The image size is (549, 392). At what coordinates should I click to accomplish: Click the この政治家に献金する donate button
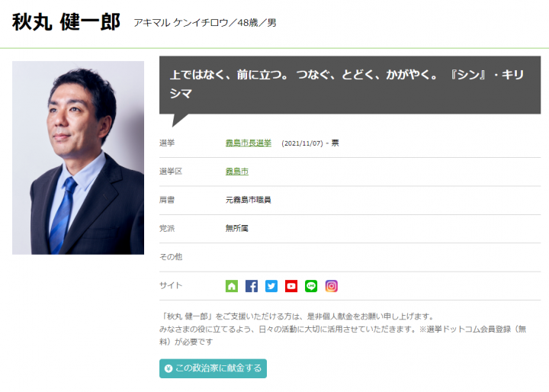213,368
